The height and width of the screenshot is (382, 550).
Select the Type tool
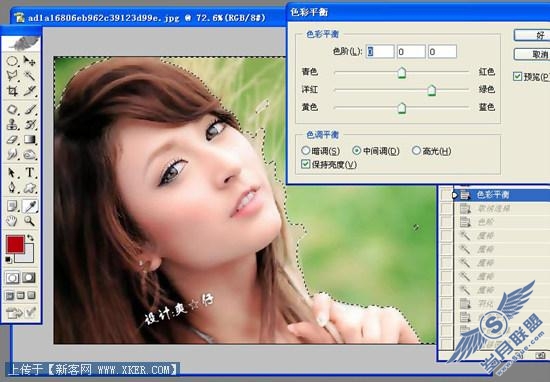30,173
